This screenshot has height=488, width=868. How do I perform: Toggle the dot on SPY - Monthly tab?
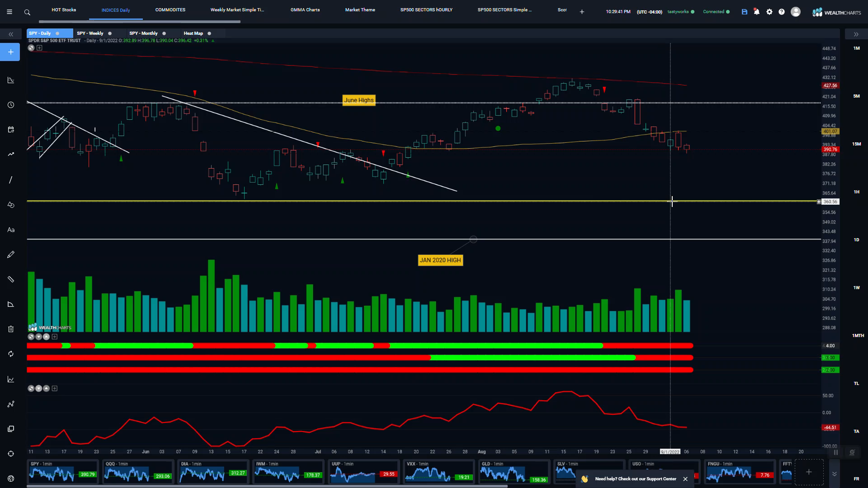coord(164,33)
